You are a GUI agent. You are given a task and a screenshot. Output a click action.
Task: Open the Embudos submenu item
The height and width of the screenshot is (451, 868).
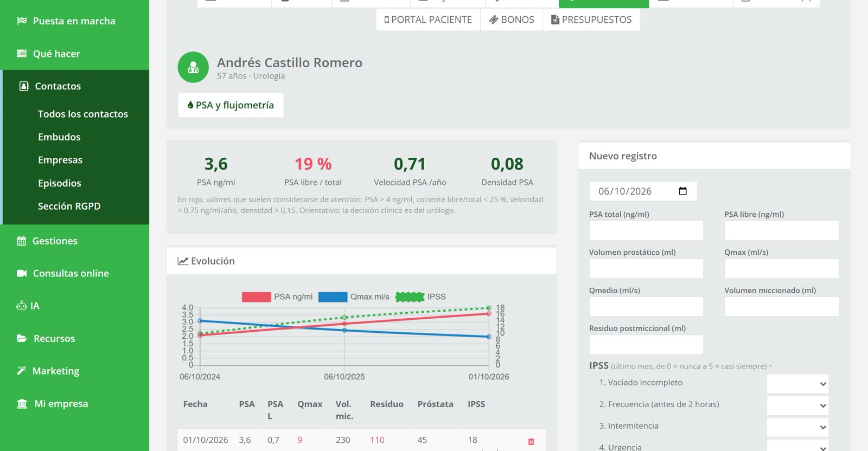click(59, 137)
